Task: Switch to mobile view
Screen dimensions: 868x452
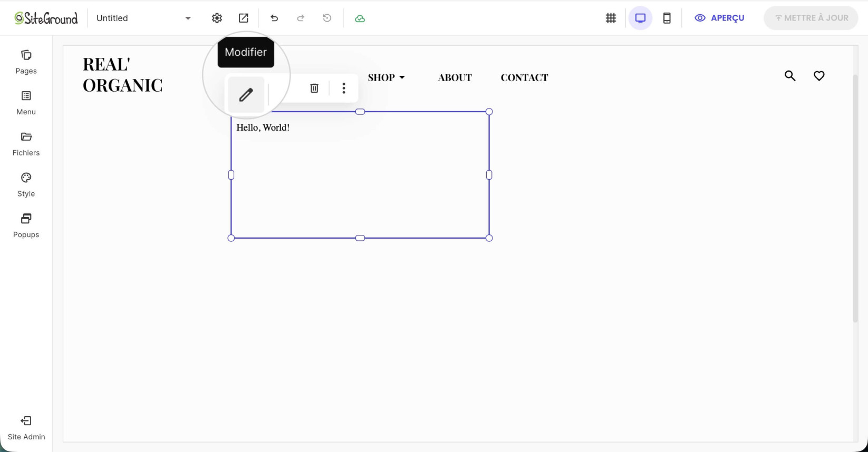Action: [667, 18]
